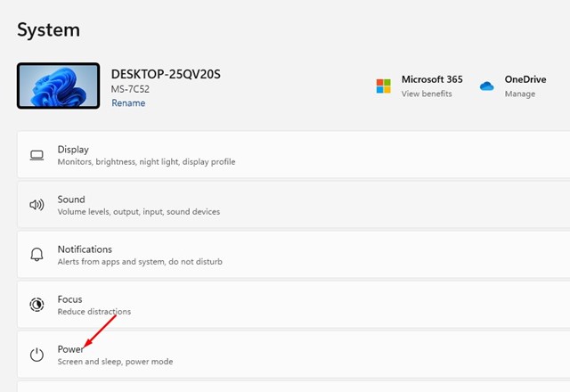Viewport: 570px width, 392px height.
Task: Open the Sound settings label
Action: coord(71,199)
